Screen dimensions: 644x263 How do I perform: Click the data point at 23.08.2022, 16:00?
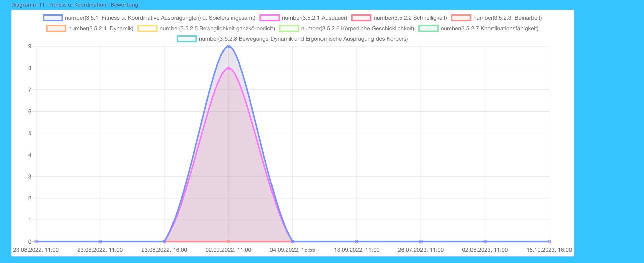pyautogui.click(x=164, y=242)
